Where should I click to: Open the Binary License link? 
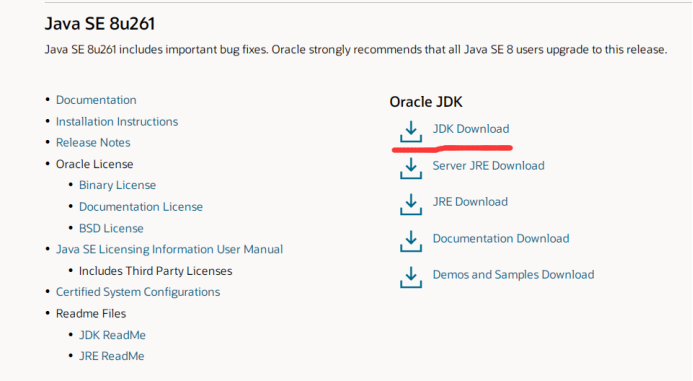click(x=117, y=185)
